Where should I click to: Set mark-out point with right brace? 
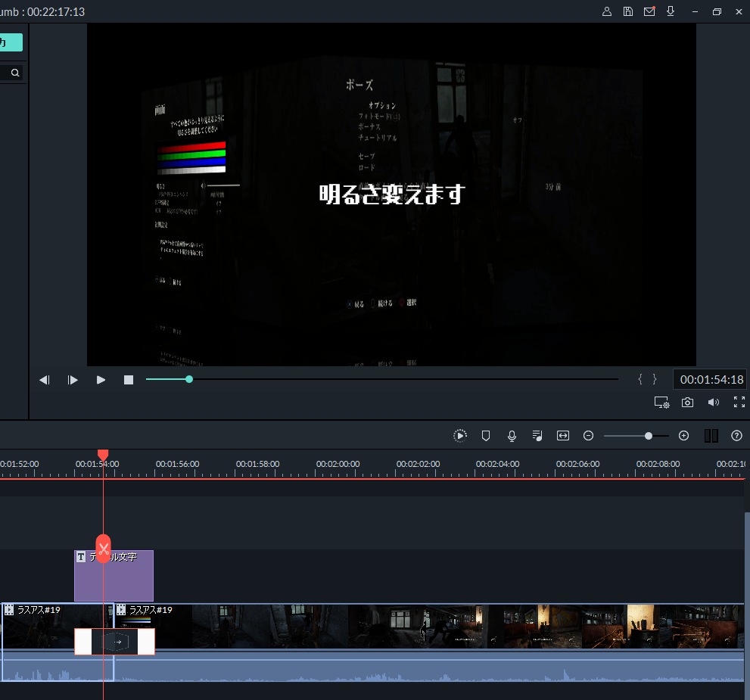[655, 379]
